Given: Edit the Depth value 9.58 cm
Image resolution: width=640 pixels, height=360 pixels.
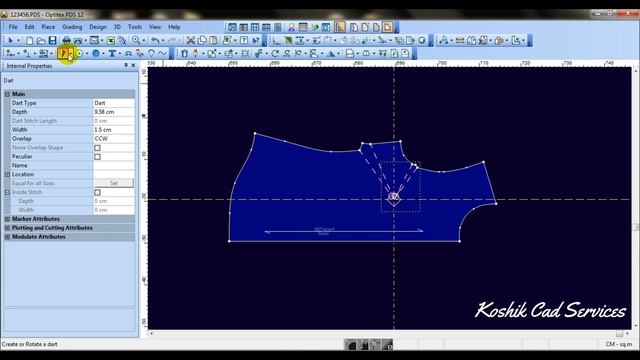Looking at the screenshot, I should coord(114,112).
